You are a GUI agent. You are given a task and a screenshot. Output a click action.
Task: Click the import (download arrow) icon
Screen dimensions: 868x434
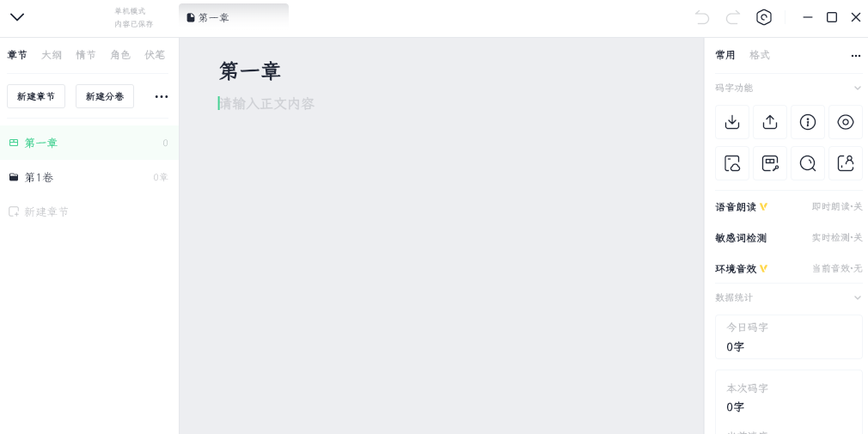click(x=732, y=122)
